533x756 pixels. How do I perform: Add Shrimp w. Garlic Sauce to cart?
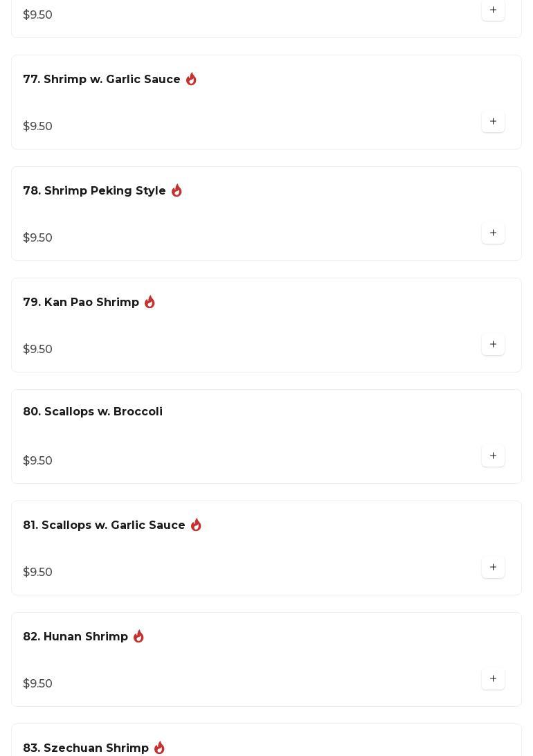tap(493, 122)
